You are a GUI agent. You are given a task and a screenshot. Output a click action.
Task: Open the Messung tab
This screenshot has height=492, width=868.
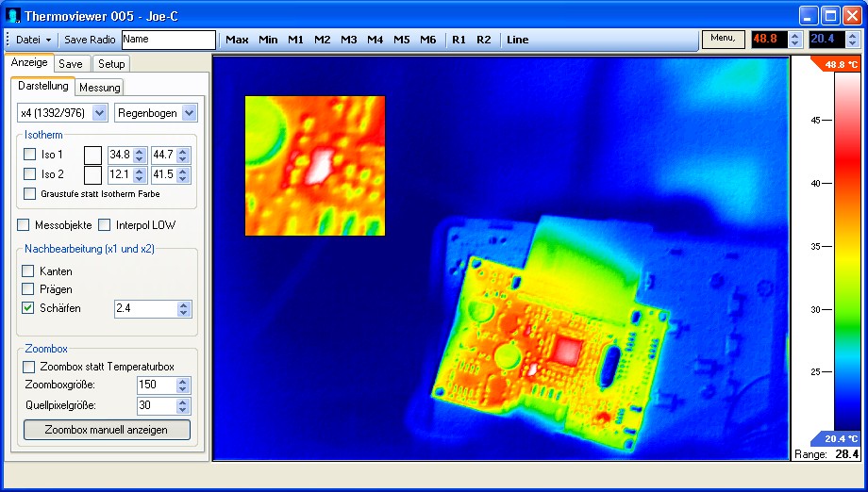pos(100,88)
